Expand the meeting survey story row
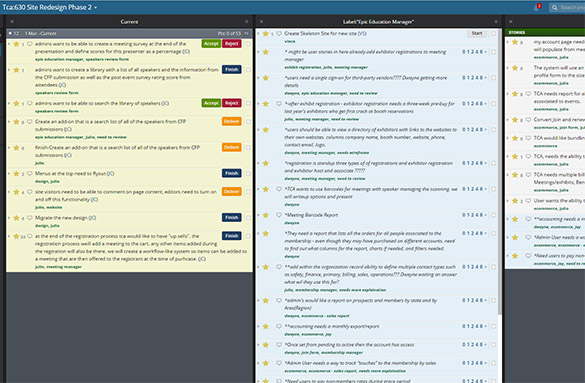The image size is (585, 383). [x=9, y=44]
